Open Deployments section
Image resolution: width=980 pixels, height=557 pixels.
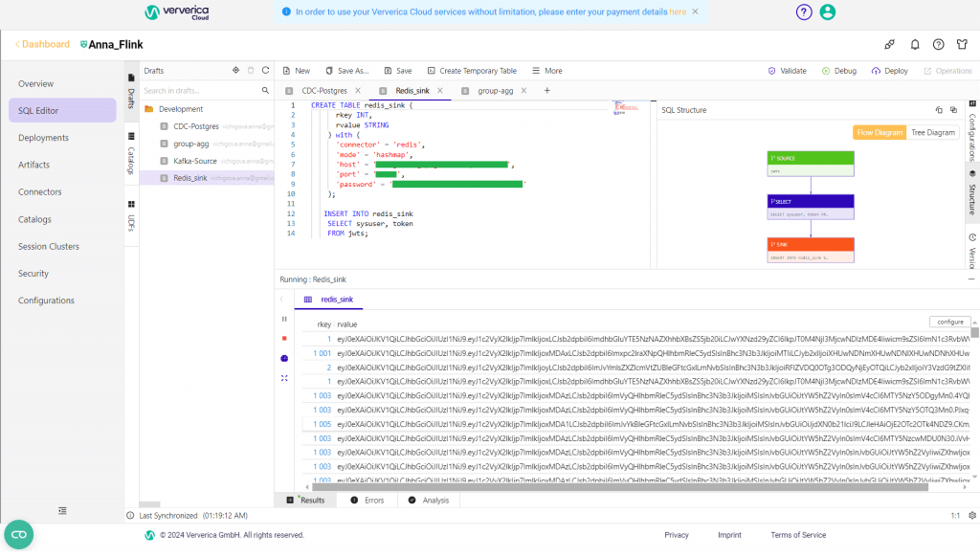43,138
